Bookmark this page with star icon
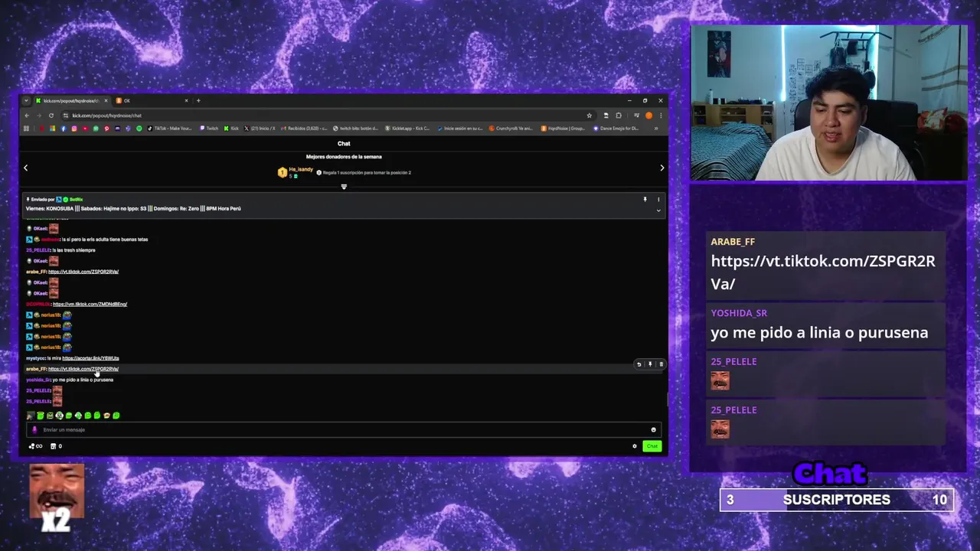Viewport: 980px width, 551px height. coord(589,116)
